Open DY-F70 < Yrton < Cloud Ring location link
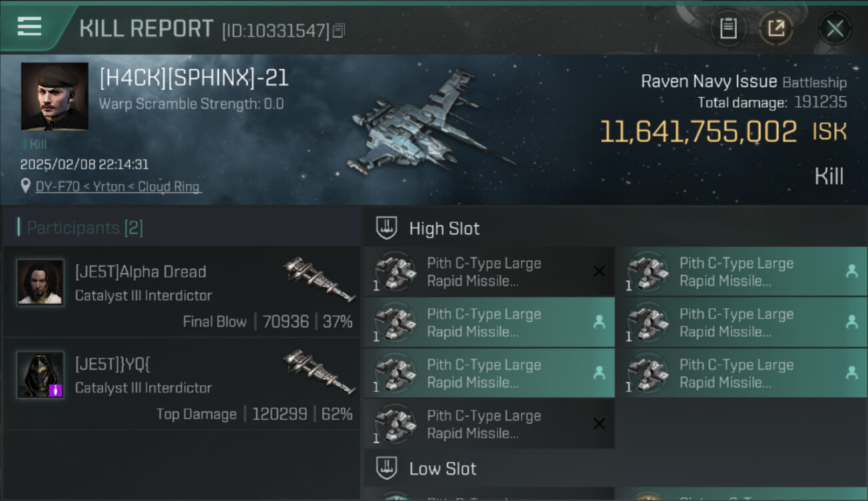Image resolution: width=868 pixels, height=501 pixels. (x=118, y=186)
